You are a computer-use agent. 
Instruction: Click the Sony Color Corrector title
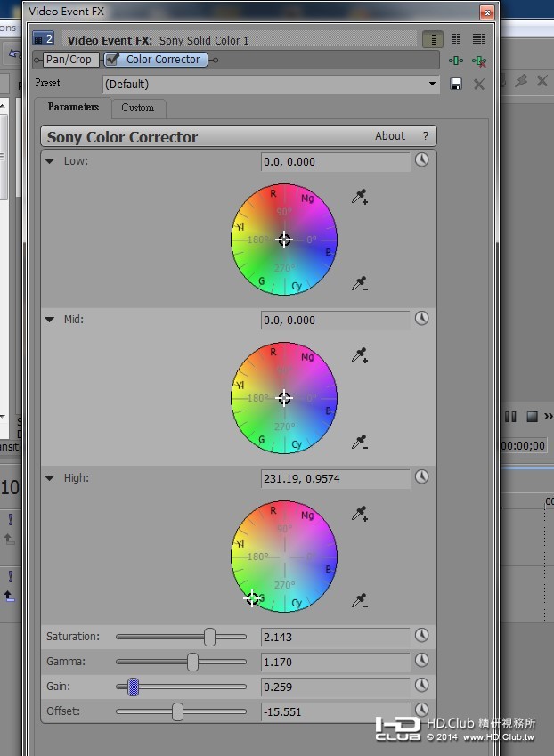pyautogui.click(x=123, y=137)
